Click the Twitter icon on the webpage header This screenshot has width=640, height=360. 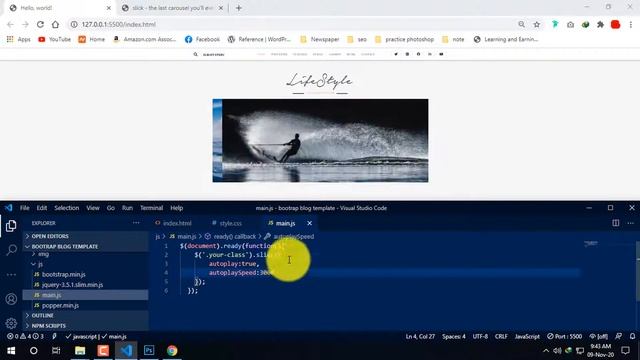point(396,54)
